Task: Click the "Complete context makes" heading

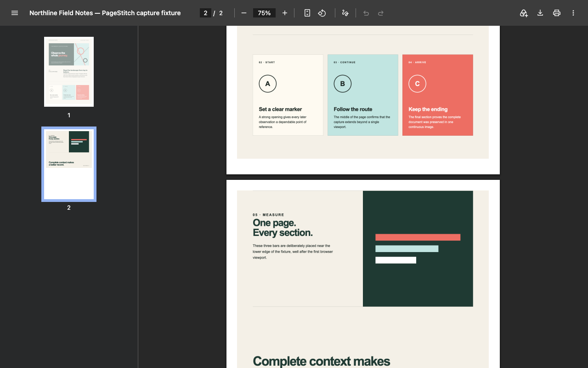Action: (x=321, y=362)
